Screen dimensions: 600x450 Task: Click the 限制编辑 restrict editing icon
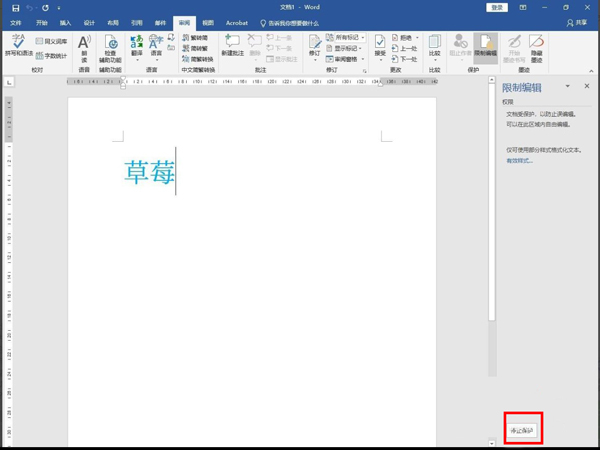click(x=485, y=46)
